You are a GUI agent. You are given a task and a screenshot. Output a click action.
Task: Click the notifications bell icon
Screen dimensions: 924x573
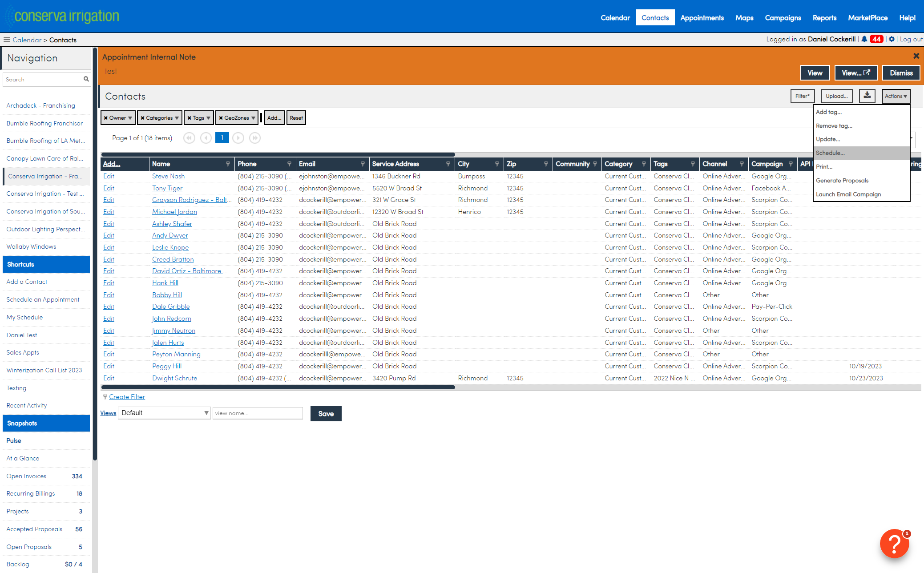click(864, 39)
